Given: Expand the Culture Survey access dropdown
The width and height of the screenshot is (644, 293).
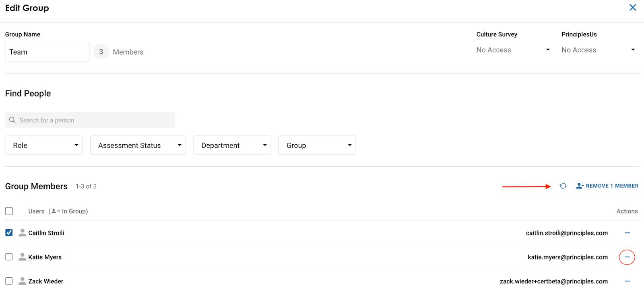Looking at the screenshot, I should [513, 50].
